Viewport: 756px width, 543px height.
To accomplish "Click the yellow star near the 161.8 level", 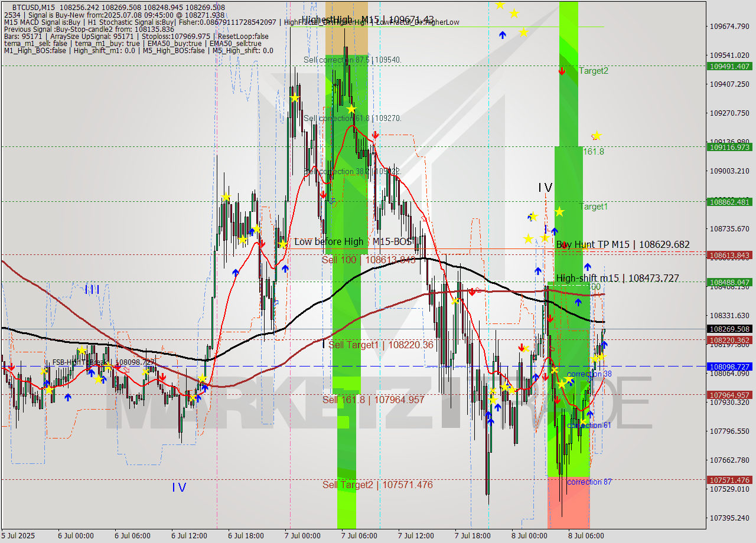I will 596,135.
